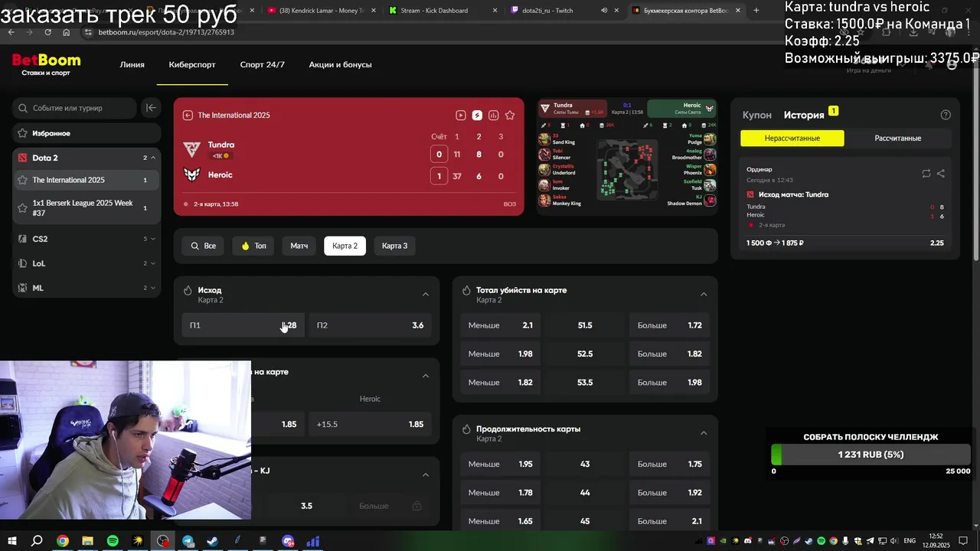Select the Все market filter
The image size is (980, 551).
coord(203,246)
